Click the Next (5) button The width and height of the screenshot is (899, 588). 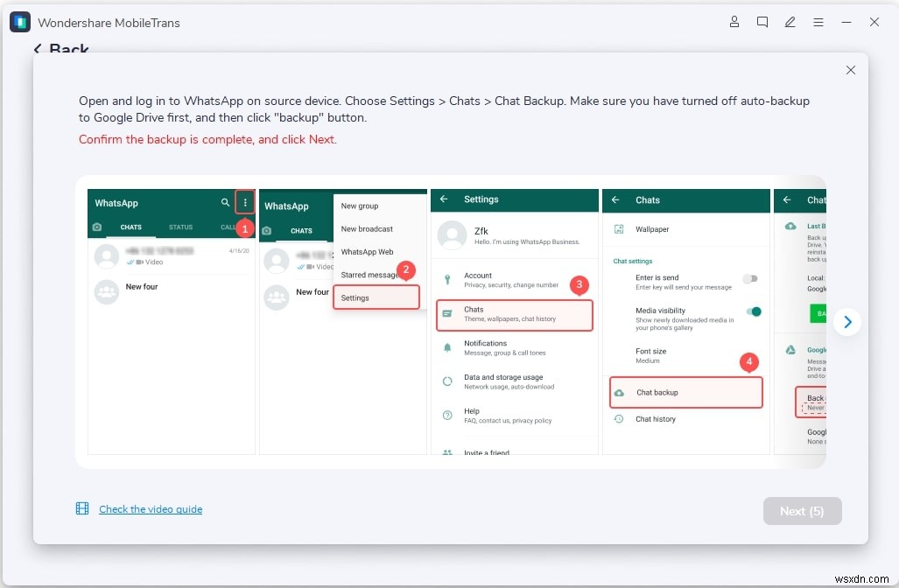(x=802, y=511)
